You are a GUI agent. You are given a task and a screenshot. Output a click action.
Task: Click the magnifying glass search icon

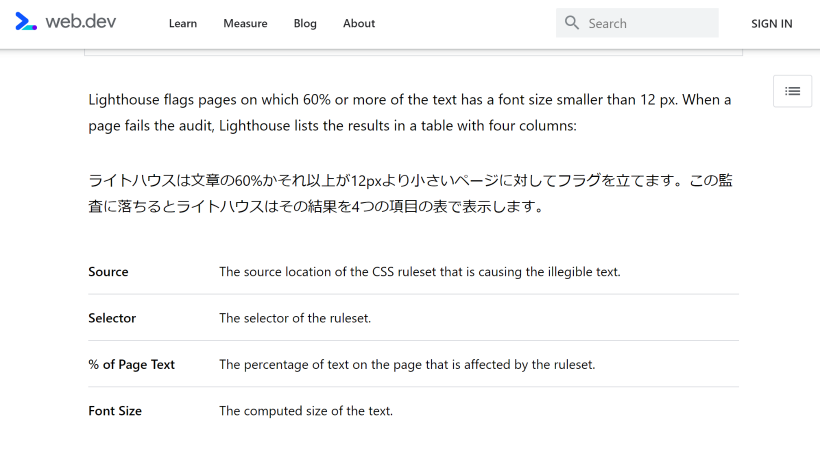tap(572, 23)
